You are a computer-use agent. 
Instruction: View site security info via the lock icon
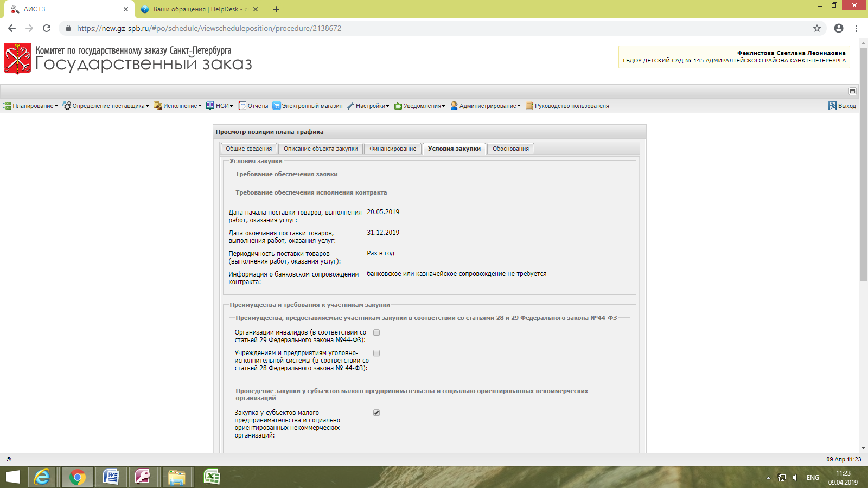68,28
